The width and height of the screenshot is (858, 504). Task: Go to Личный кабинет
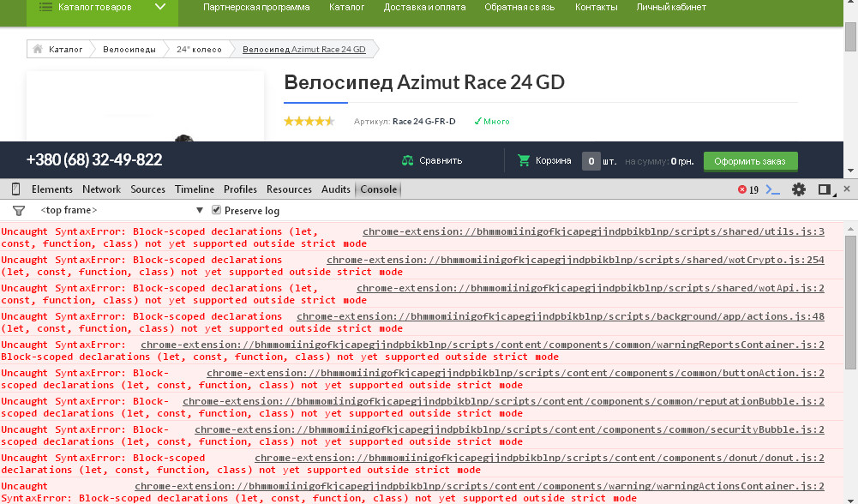tap(671, 7)
